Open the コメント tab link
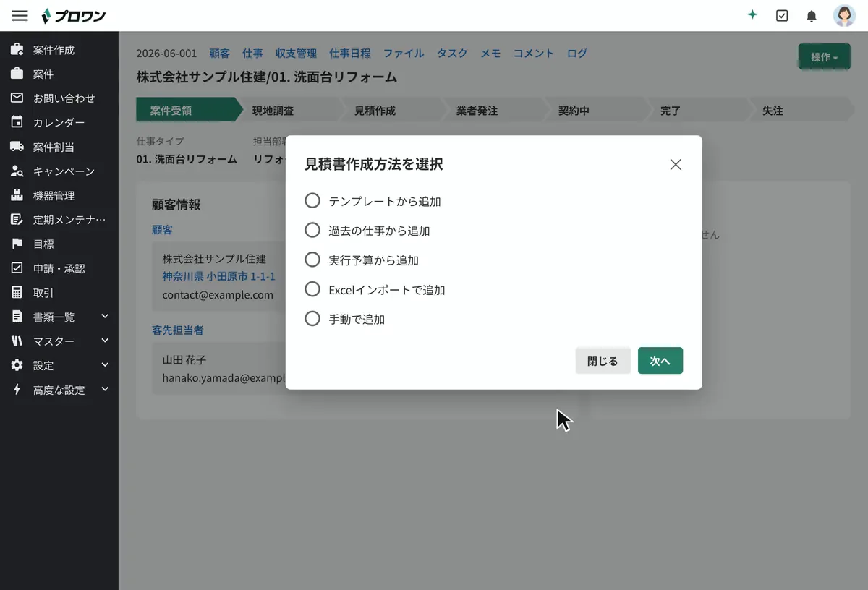 (534, 54)
